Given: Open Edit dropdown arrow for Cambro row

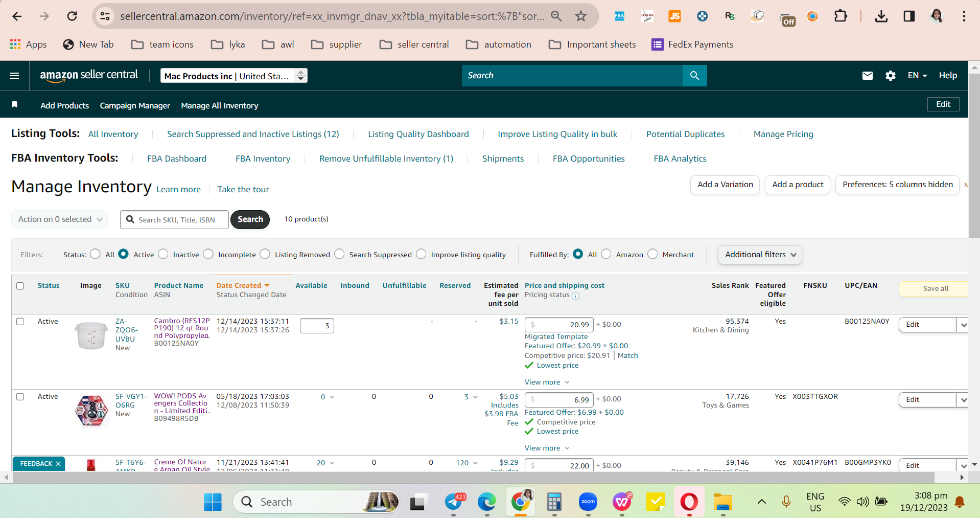Looking at the screenshot, I should tap(964, 325).
